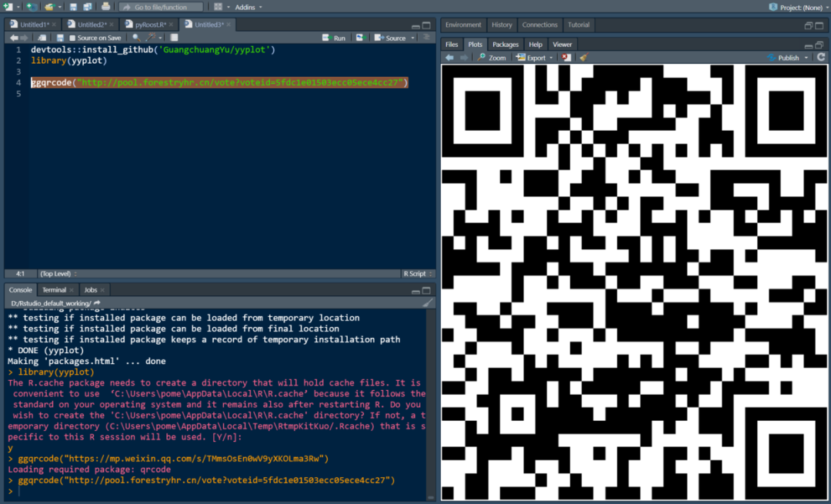Expand recent files arrow beside Open File
The width and height of the screenshot is (831, 504).
(x=58, y=8)
